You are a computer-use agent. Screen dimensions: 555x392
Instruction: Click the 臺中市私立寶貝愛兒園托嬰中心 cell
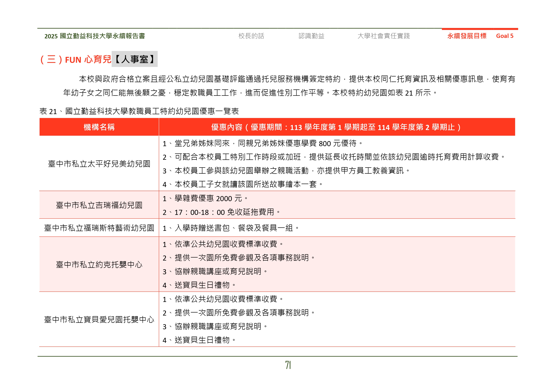coord(99,319)
